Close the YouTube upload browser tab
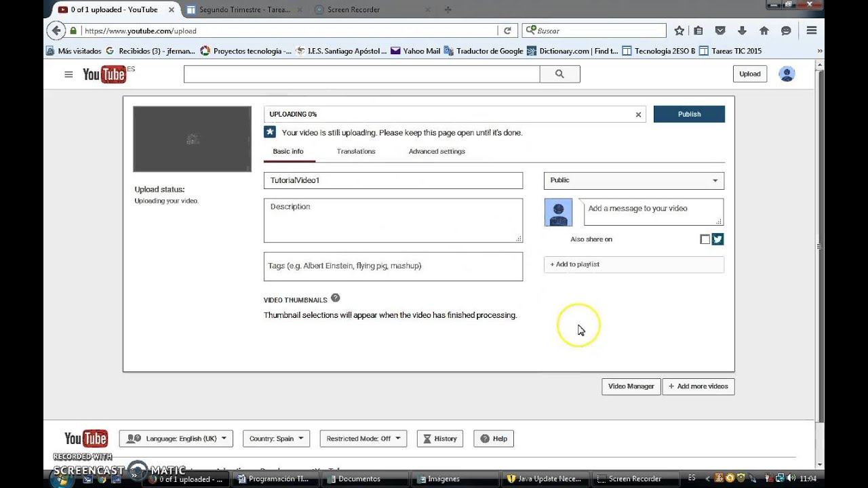 click(x=171, y=9)
